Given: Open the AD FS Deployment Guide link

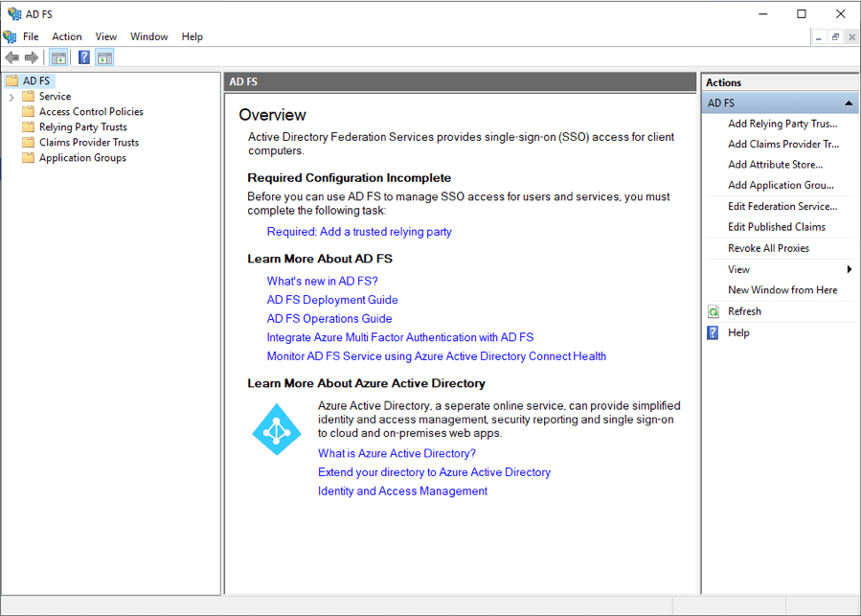Looking at the screenshot, I should (332, 300).
